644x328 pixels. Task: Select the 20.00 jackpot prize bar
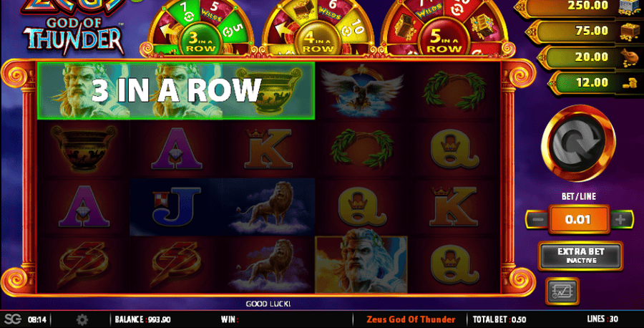coord(590,57)
